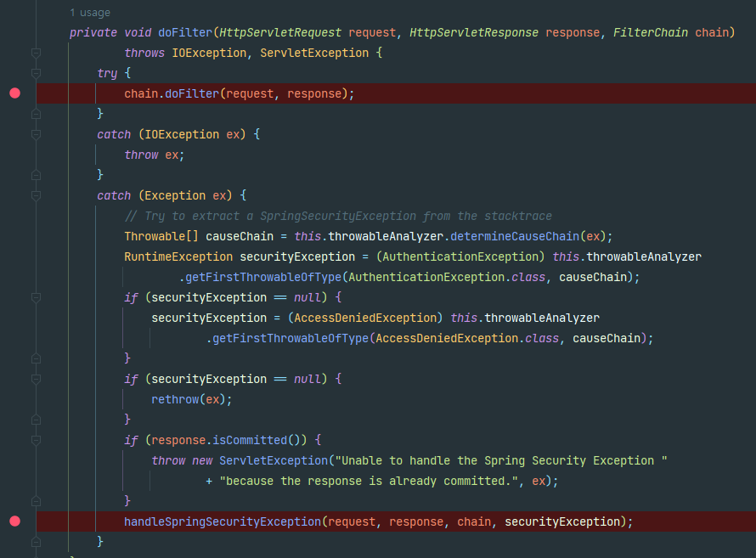Fold the catch (Exception ex) block
Screen dimensions: 756x558
36,195
